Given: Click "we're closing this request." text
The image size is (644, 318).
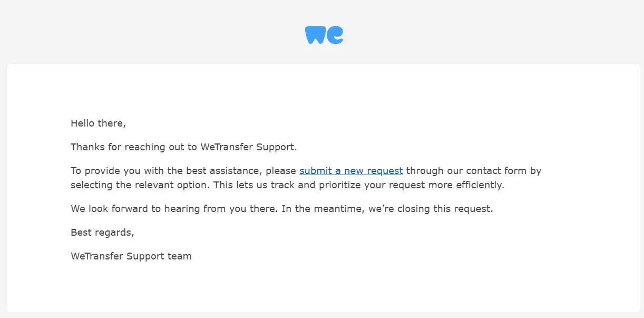Looking at the screenshot, I should [431, 209].
